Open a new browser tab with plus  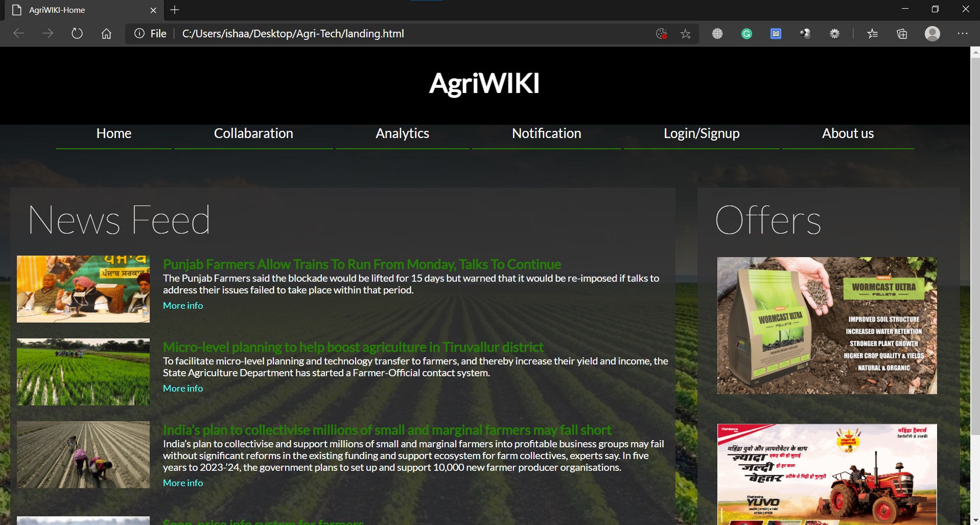[175, 10]
